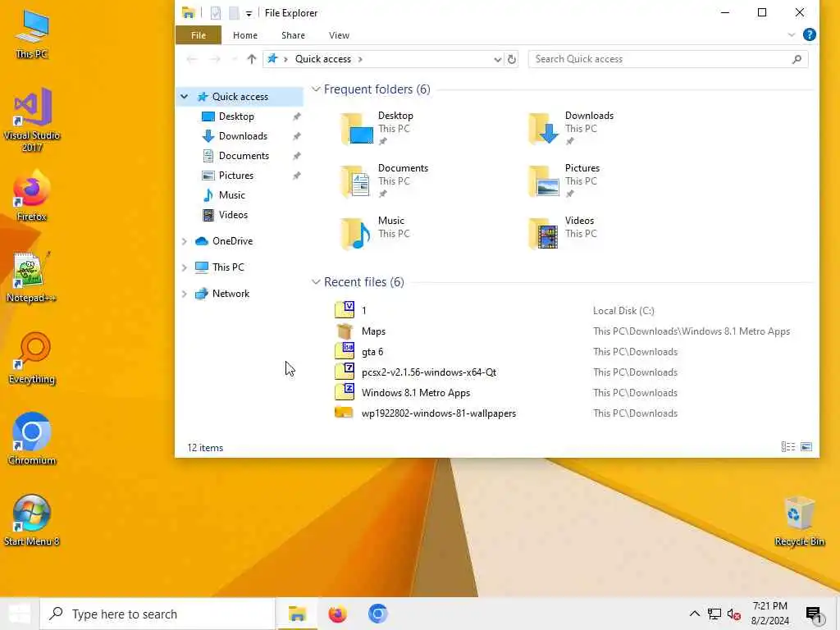This screenshot has width=840, height=630.
Task: Launch Chromium desktop shortcut
Action: tap(32, 439)
